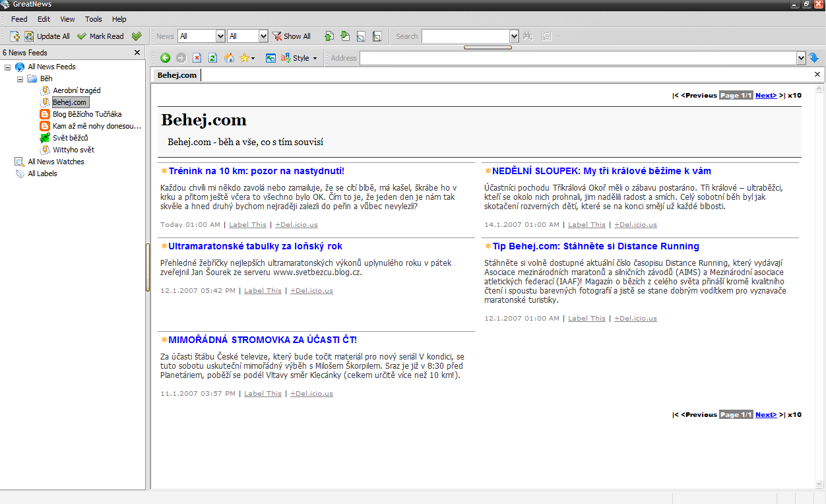
Task: Click the Blog Běžčího Tučňáka Blogger icon
Action: point(45,114)
